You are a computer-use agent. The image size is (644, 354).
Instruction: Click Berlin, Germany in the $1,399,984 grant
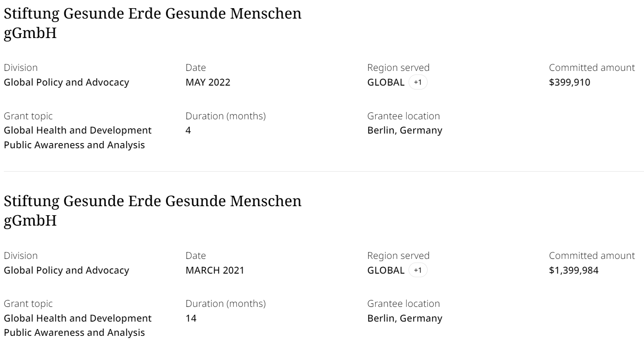tap(405, 318)
